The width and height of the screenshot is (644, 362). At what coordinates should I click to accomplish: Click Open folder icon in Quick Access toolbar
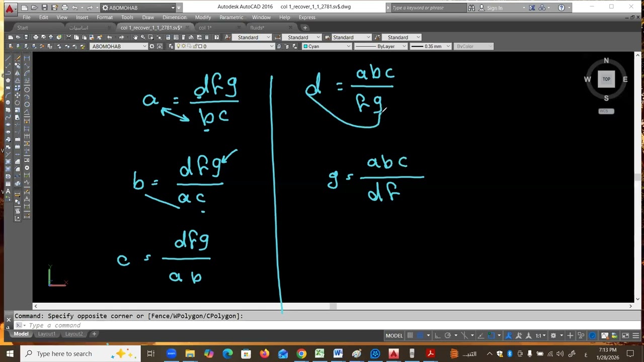coord(34,8)
